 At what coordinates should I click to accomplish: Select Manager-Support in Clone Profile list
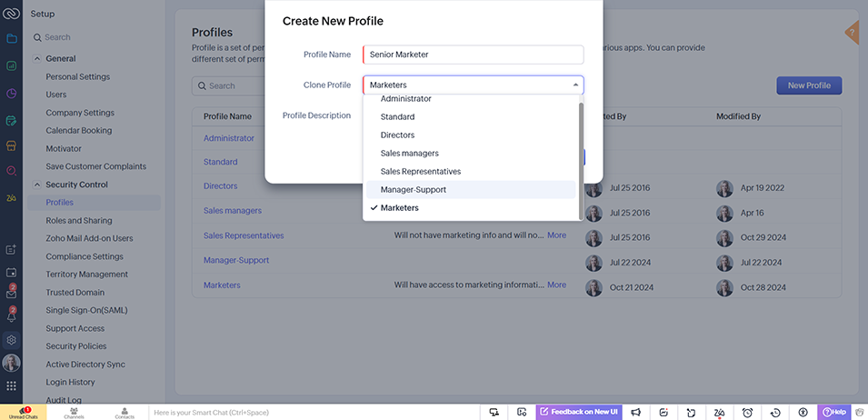(471, 189)
